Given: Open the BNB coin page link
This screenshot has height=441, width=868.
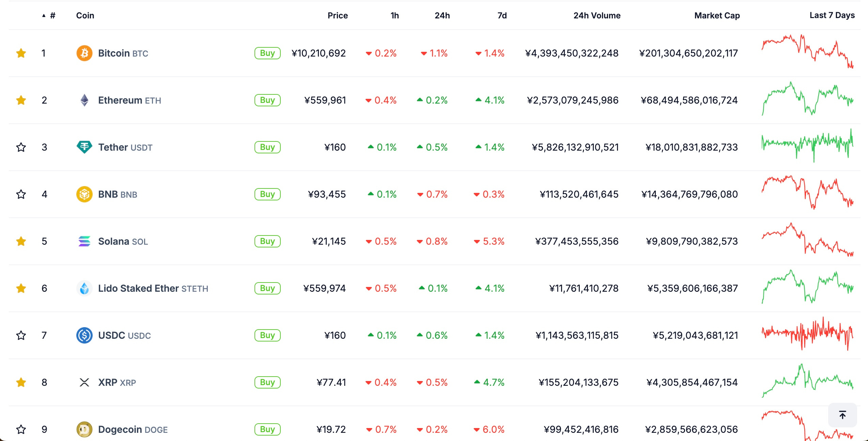Looking at the screenshot, I should [118, 194].
